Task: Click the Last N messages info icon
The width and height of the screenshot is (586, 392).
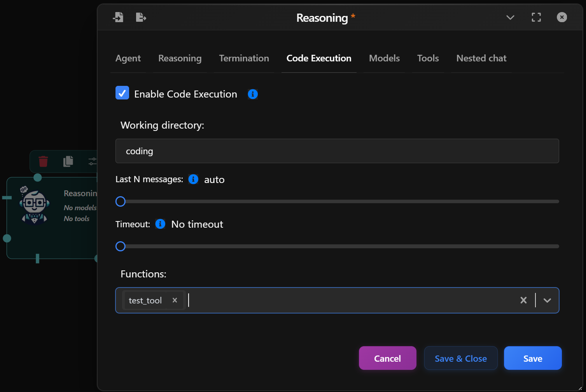Action: 193,179
